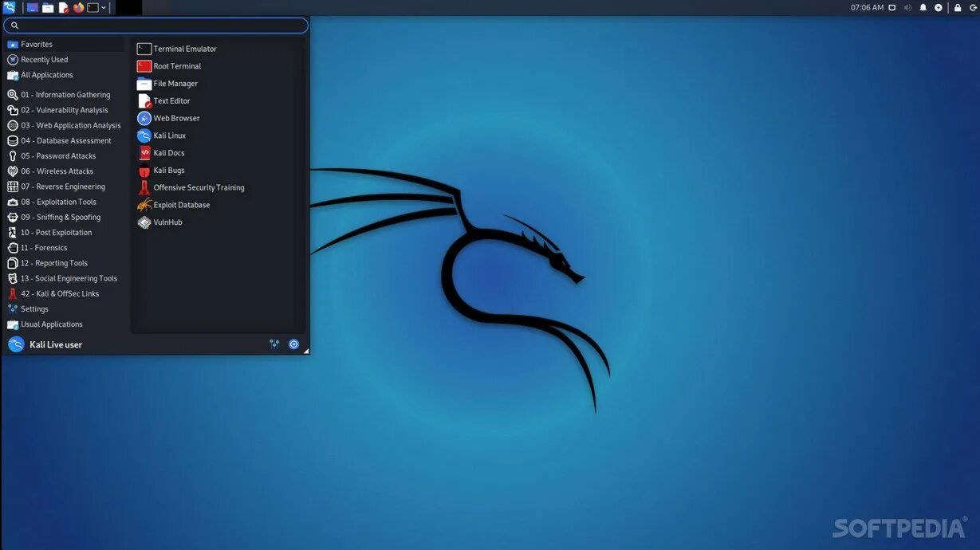This screenshot has height=550, width=980.
Task: Open 03 - Web Application Analysis category
Action: point(65,125)
